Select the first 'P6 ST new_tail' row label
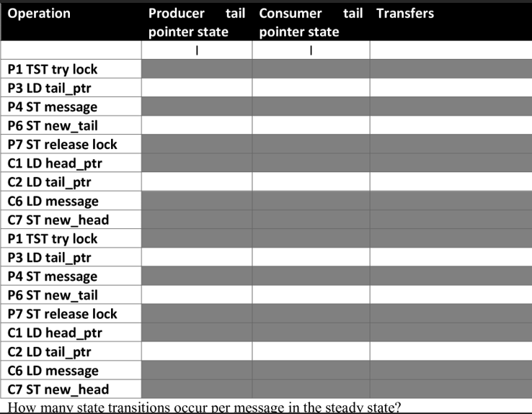Image resolution: width=532 pixels, height=414 pixels. (53, 125)
